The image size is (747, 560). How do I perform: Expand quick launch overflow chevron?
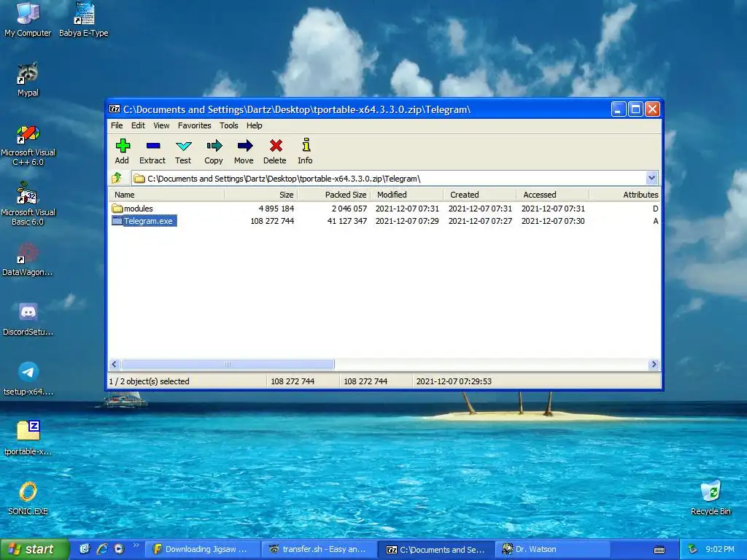click(x=136, y=545)
